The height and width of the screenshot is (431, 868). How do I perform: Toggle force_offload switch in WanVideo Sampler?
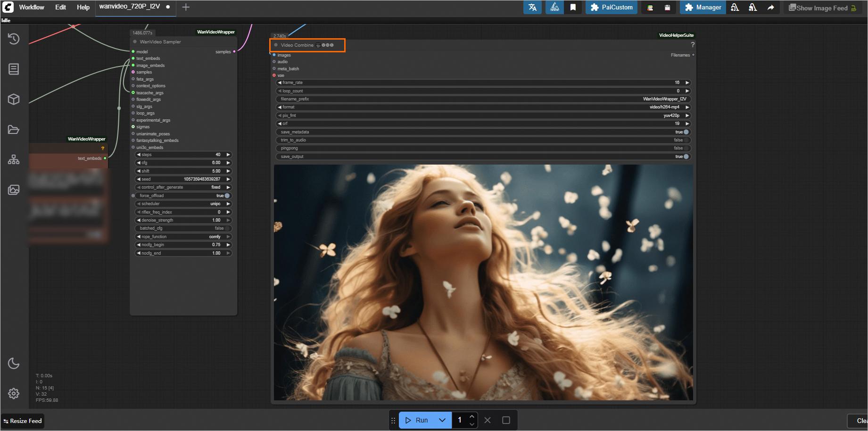click(x=227, y=196)
